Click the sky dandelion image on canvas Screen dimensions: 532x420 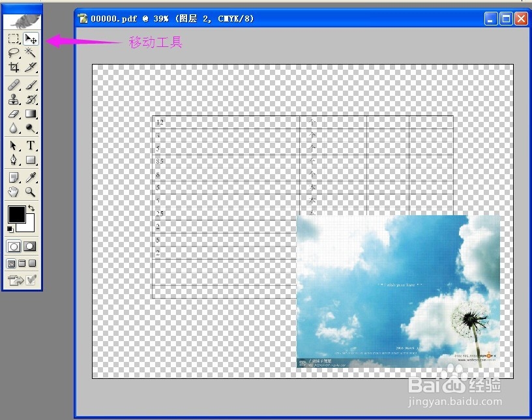[x=398, y=292]
